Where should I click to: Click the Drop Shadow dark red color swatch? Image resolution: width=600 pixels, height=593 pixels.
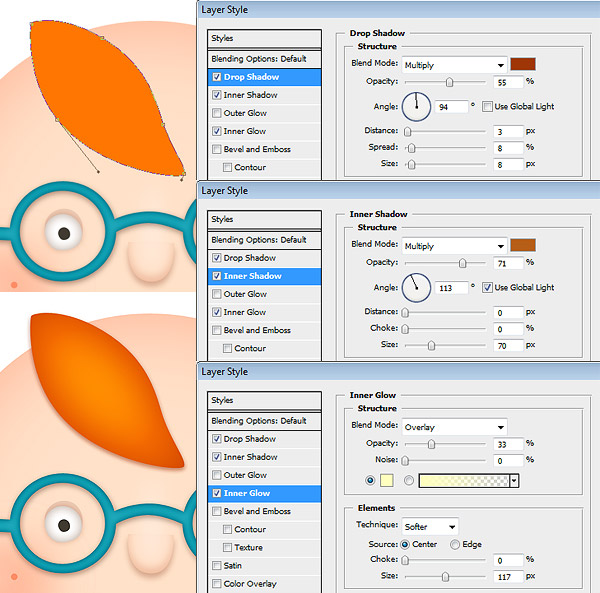click(x=523, y=64)
